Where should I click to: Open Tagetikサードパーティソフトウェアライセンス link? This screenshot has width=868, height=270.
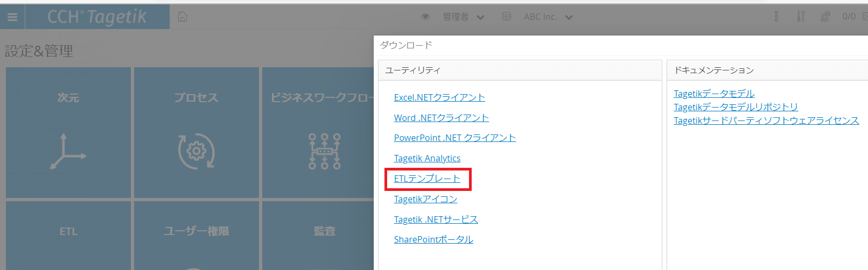[x=766, y=120]
